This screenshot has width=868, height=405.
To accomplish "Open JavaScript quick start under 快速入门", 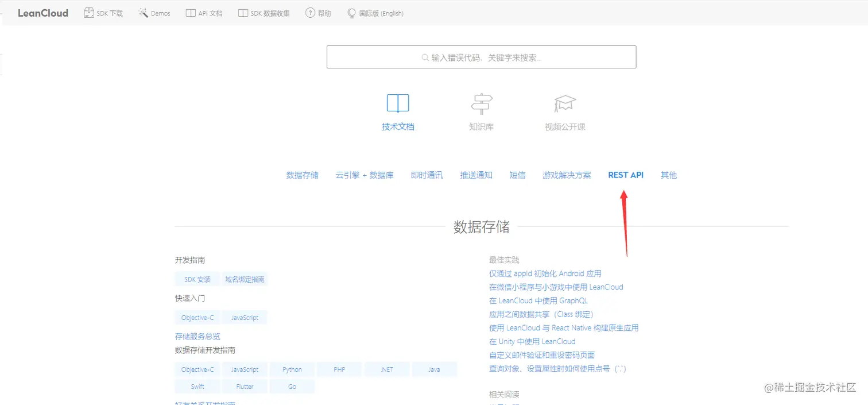I will tap(245, 318).
